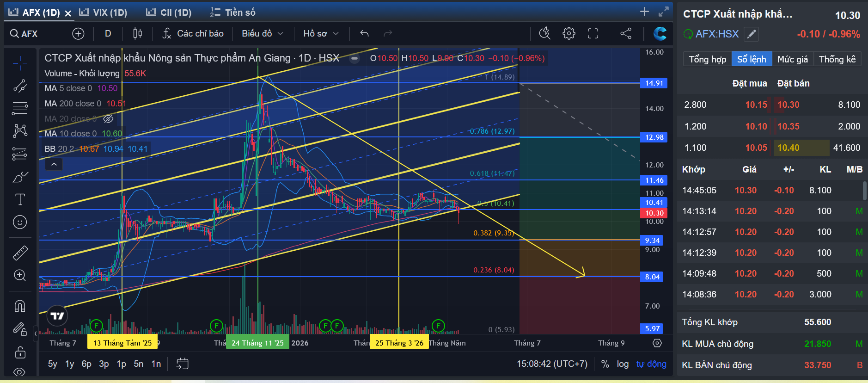Set the time range to 1y
Screen dimensions: 868x383
click(69, 364)
